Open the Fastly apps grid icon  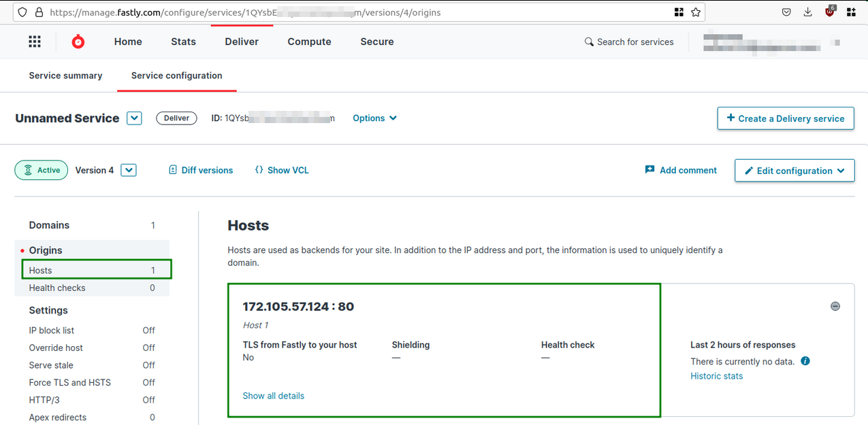pos(34,41)
